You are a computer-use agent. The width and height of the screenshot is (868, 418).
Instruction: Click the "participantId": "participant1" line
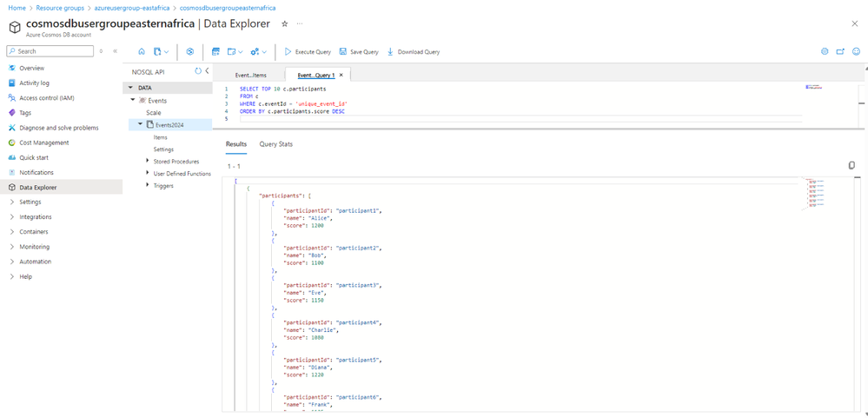(x=333, y=211)
